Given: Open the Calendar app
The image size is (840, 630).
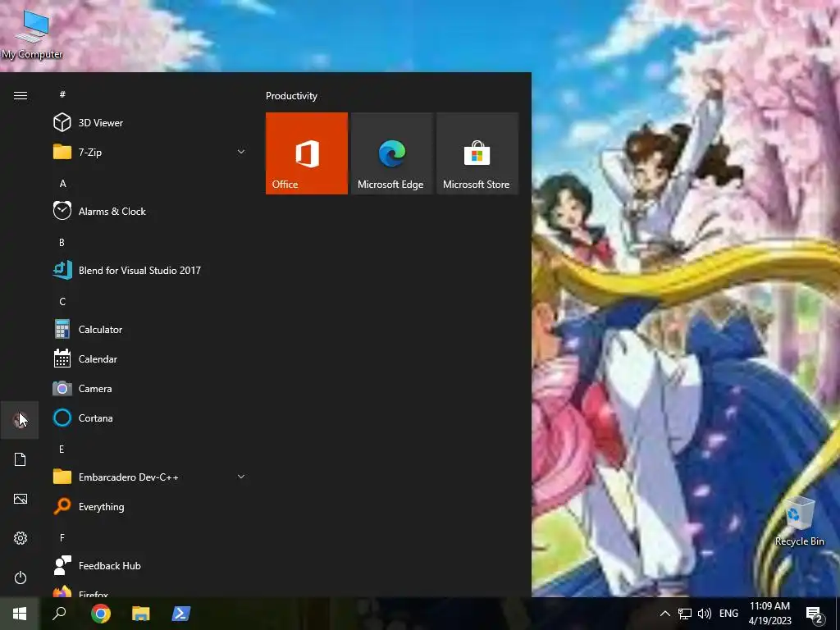Looking at the screenshot, I should [x=149, y=359].
